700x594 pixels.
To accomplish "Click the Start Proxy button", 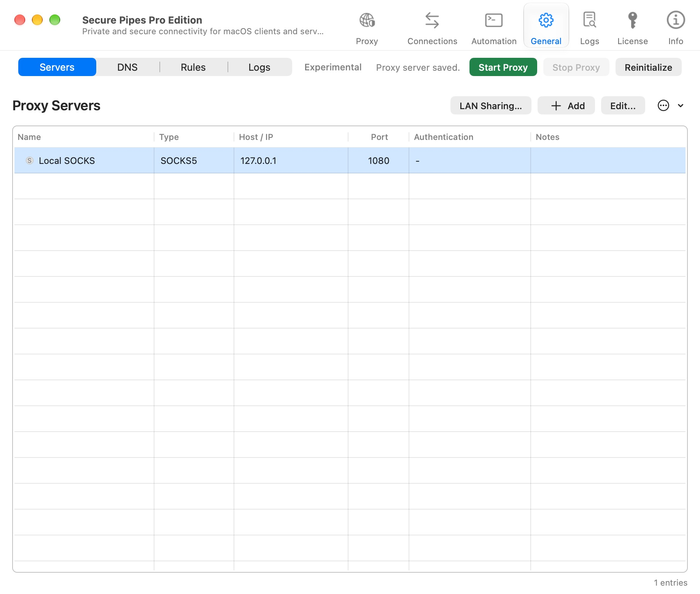I will click(x=503, y=67).
